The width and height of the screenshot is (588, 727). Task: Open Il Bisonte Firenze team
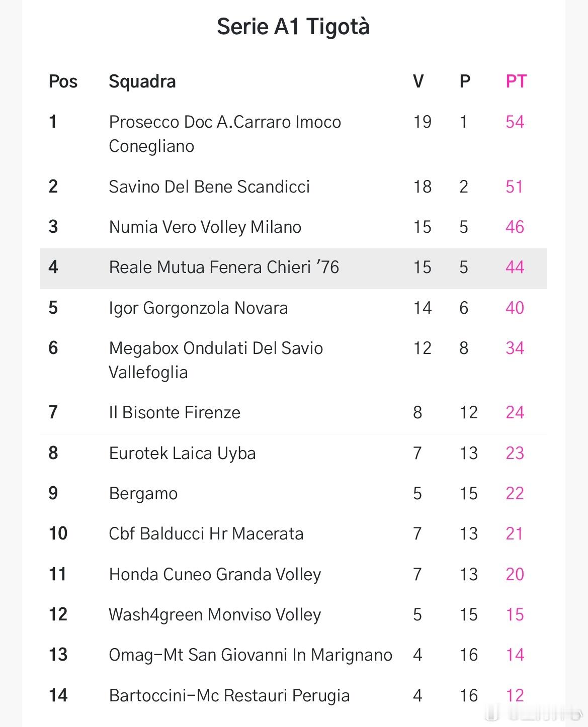click(175, 412)
